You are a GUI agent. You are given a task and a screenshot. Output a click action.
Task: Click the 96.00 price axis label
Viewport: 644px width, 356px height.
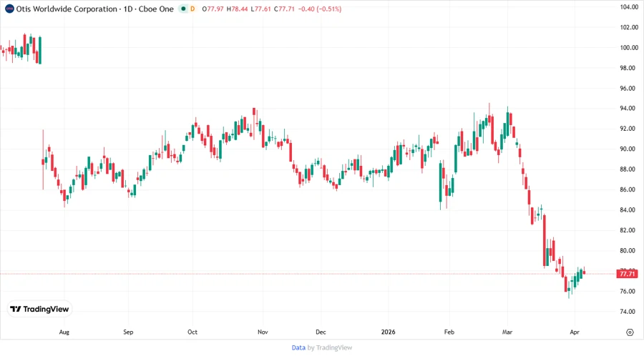(629, 88)
